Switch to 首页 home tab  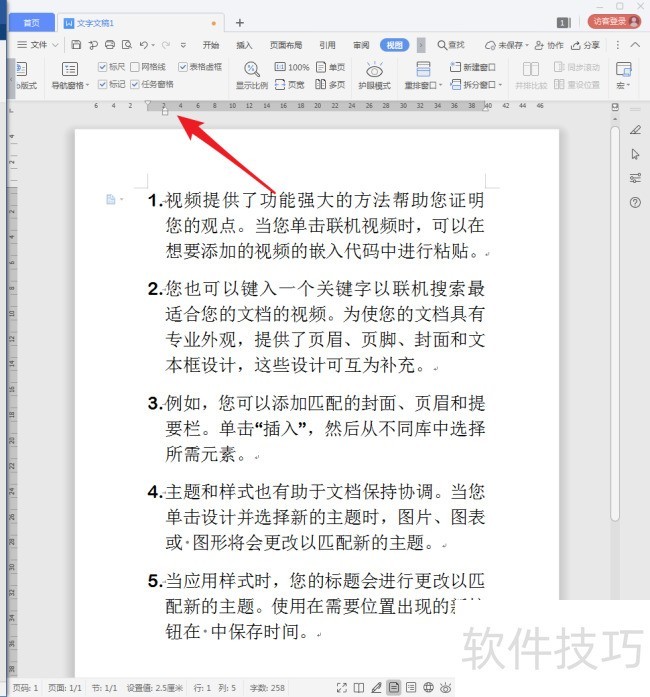pos(32,23)
